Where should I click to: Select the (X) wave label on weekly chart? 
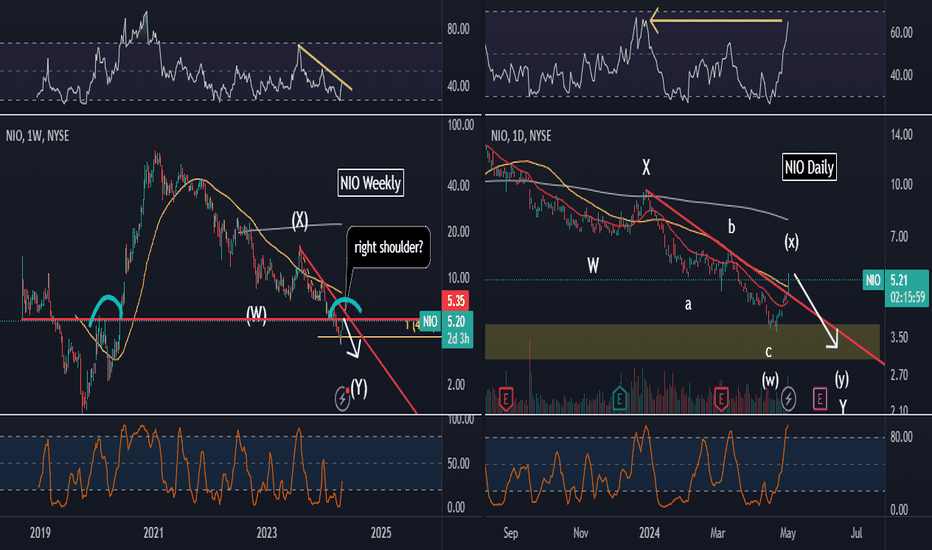pyautogui.click(x=300, y=221)
